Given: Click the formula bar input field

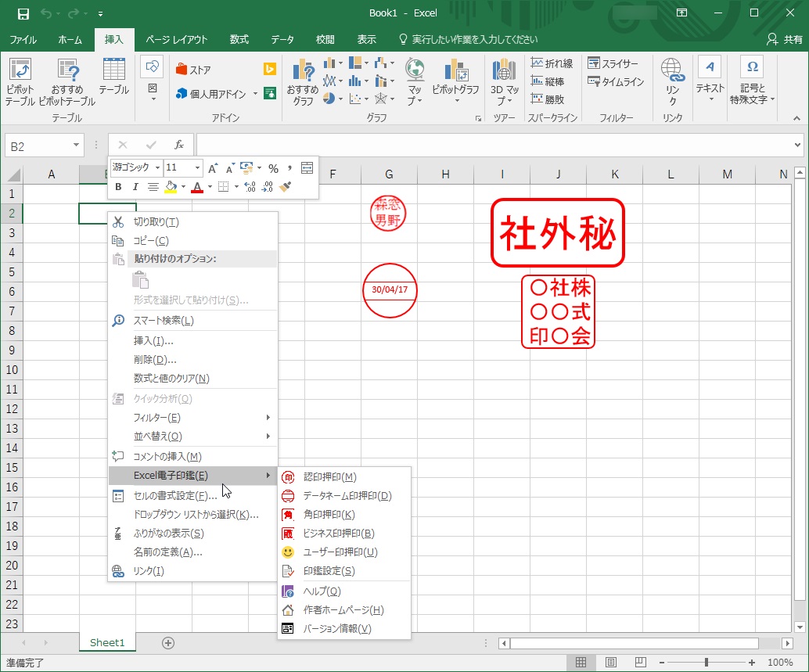Looking at the screenshot, I should tap(493, 146).
